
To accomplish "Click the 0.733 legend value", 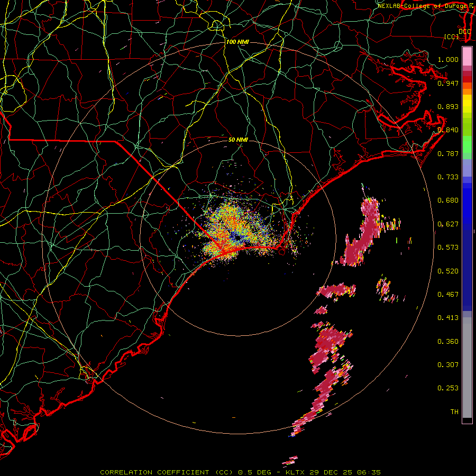I will click(x=448, y=177).
